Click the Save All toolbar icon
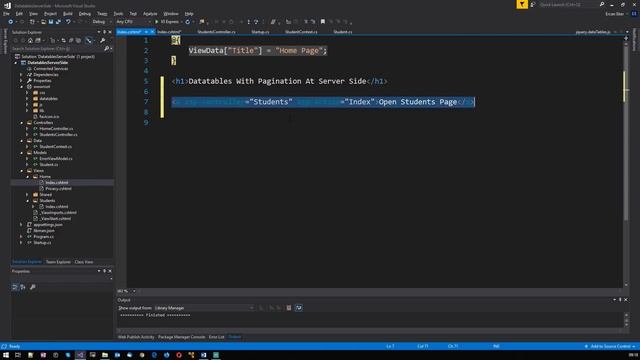Image resolution: width=640 pixels, height=360 pixels. pyautogui.click(x=58, y=22)
